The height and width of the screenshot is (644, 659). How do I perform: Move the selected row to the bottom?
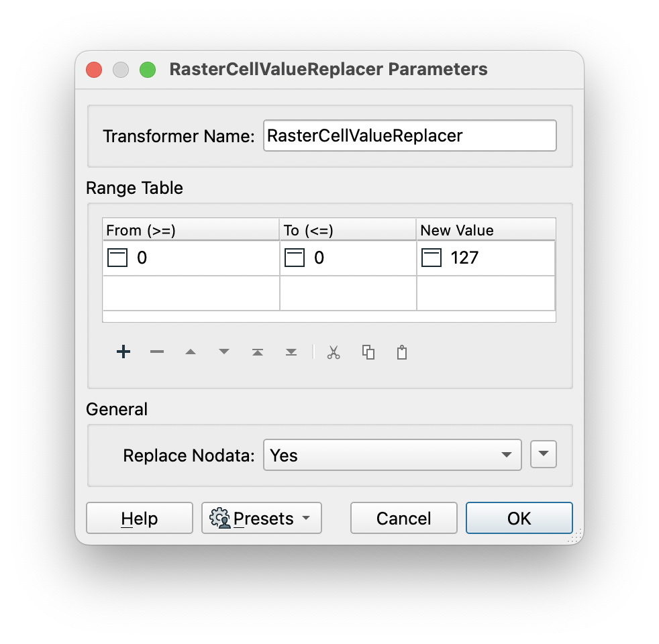[291, 352]
